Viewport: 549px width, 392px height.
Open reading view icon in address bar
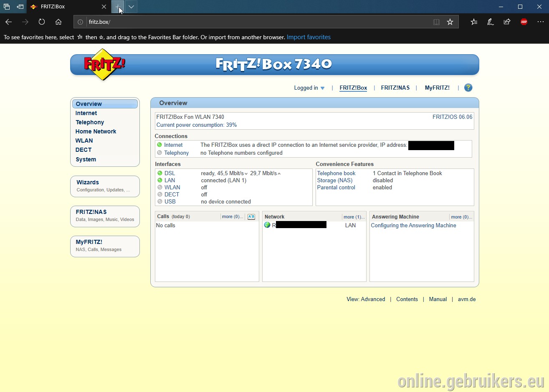pos(436,22)
